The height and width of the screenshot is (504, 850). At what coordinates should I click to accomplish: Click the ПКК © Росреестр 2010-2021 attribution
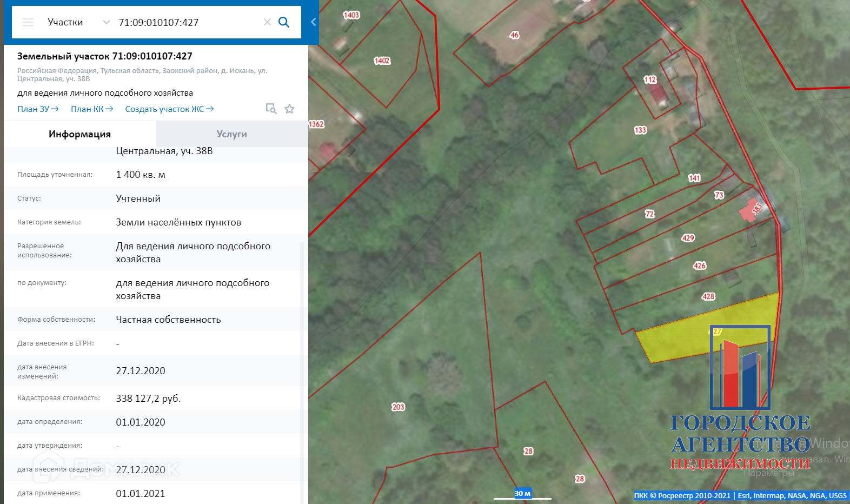tap(682, 495)
